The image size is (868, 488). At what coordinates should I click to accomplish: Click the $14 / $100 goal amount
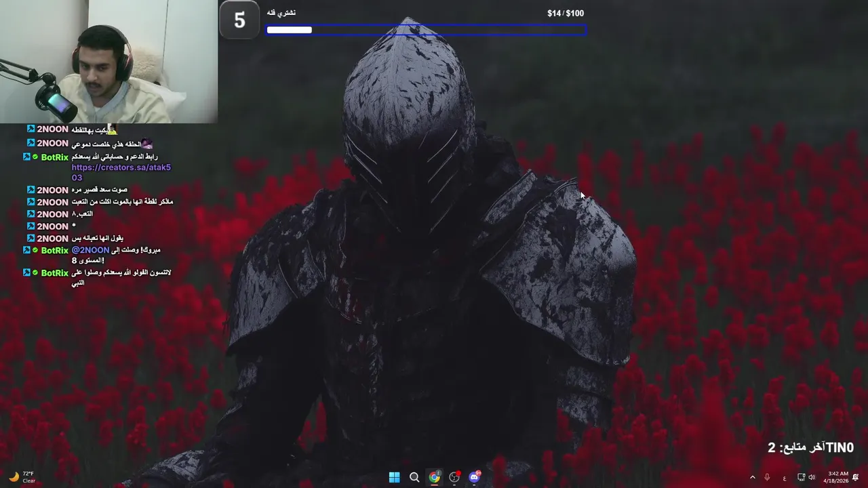566,13
